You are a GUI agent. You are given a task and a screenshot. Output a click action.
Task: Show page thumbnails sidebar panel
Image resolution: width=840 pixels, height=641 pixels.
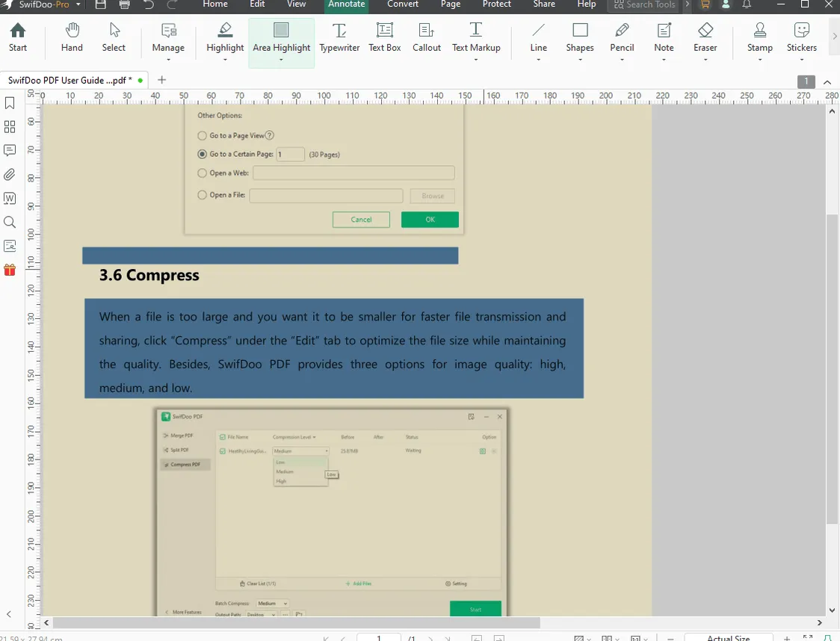point(10,127)
